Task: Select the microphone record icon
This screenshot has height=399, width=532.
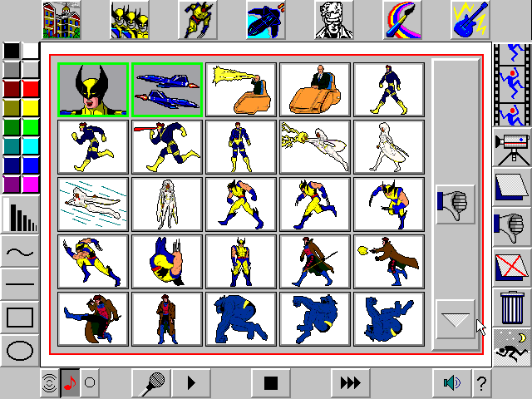Action: tap(151, 383)
